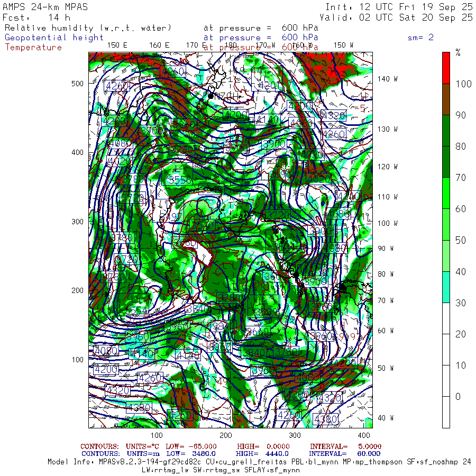Click the black 'at pressure = 600 hPa' text
The height and width of the screenshot is (476, 476).
coord(261,28)
